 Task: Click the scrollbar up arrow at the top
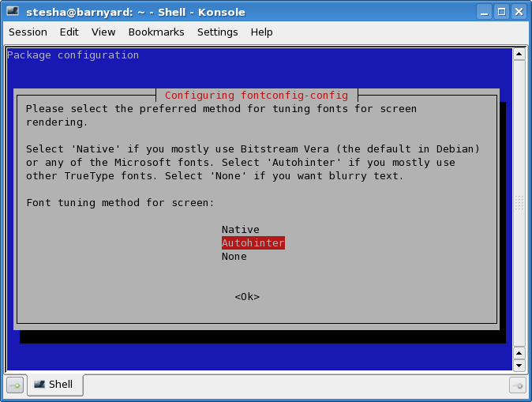(519, 54)
